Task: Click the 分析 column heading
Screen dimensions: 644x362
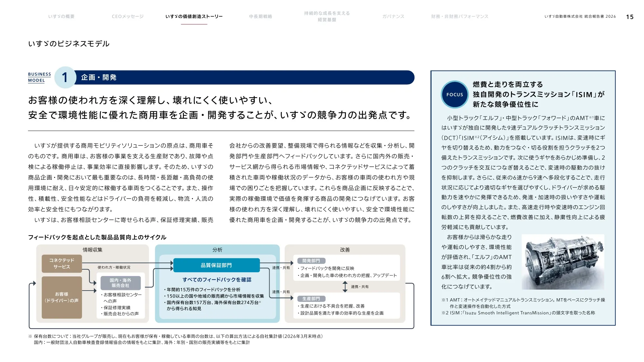Action: coord(217,250)
